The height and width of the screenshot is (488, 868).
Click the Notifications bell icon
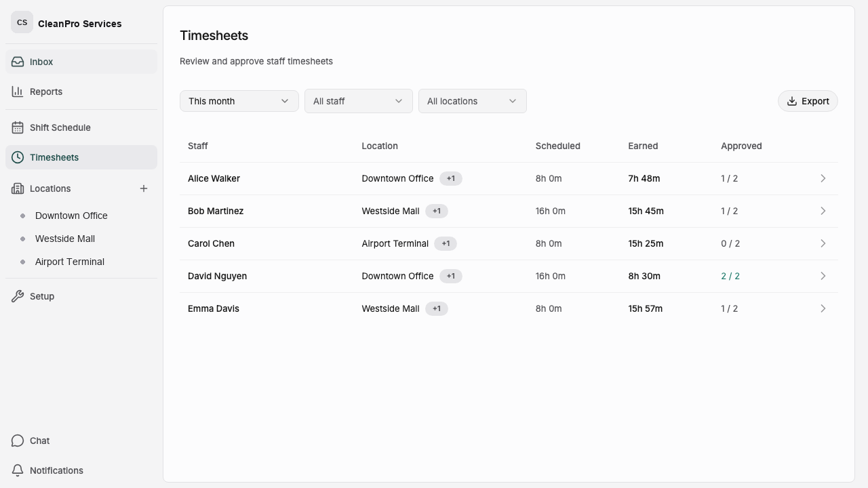(x=18, y=470)
